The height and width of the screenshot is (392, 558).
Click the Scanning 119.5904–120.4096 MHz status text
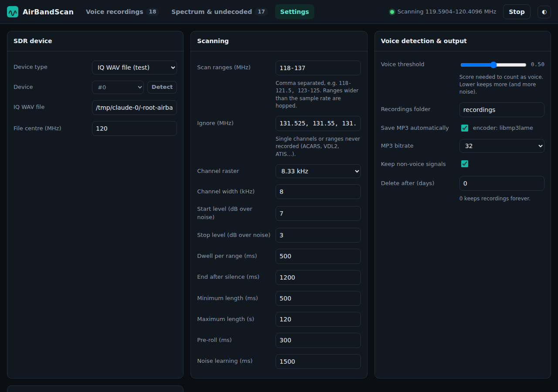tap(447, 12)
